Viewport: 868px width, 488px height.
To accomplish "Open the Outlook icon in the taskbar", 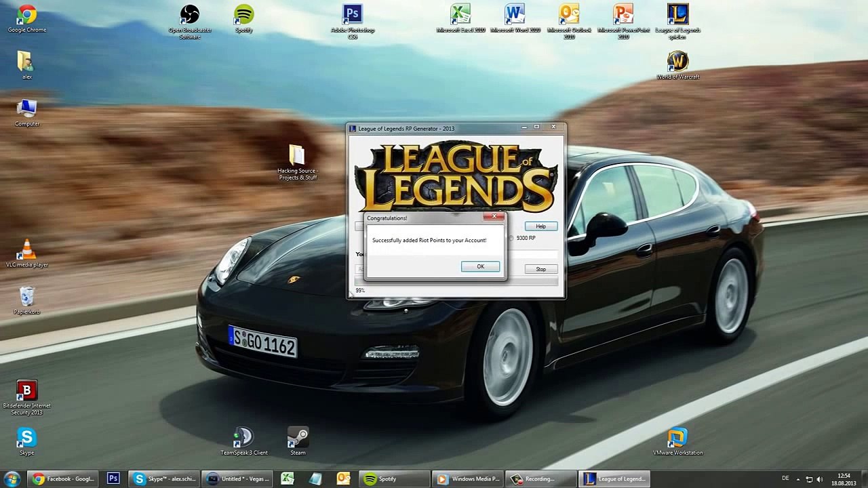I will pyautogui.click(x=343, y=479).
